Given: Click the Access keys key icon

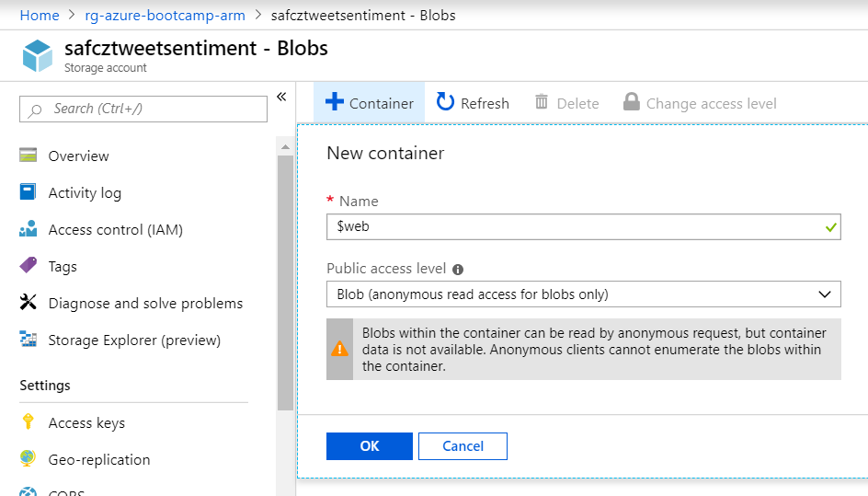Looking at the screenshot, I should tap(29, 422).
